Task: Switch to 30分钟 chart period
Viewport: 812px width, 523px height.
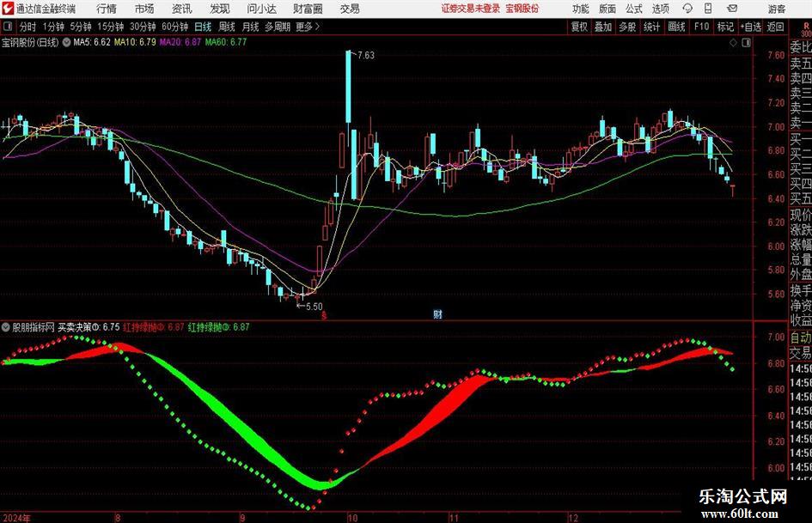Action: [x=143, y=27]
